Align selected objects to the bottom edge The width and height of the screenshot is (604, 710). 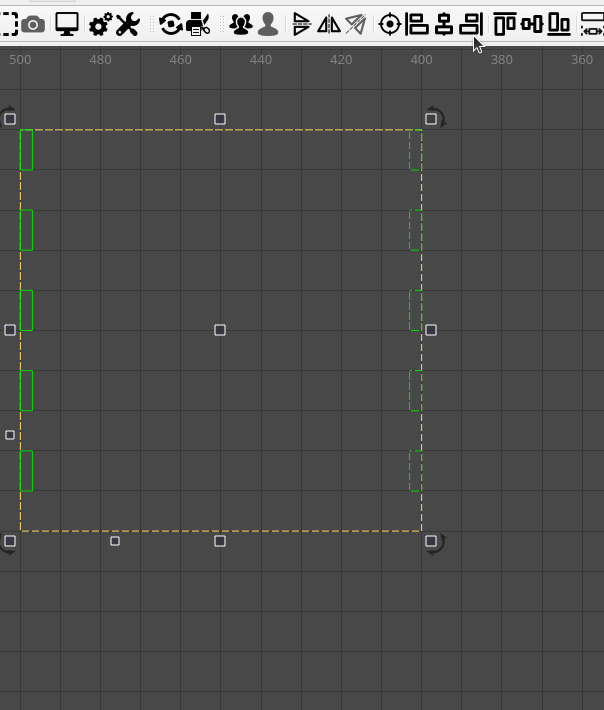tap(559, 24)
